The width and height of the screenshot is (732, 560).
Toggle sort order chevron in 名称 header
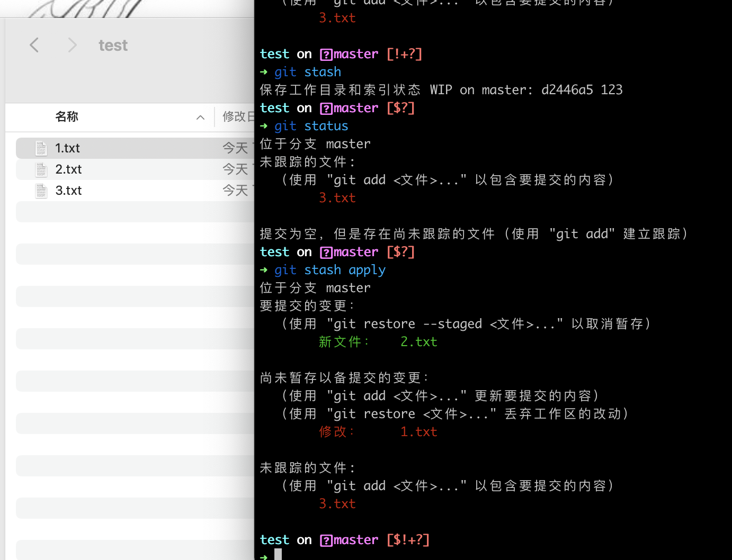[200, 118]
